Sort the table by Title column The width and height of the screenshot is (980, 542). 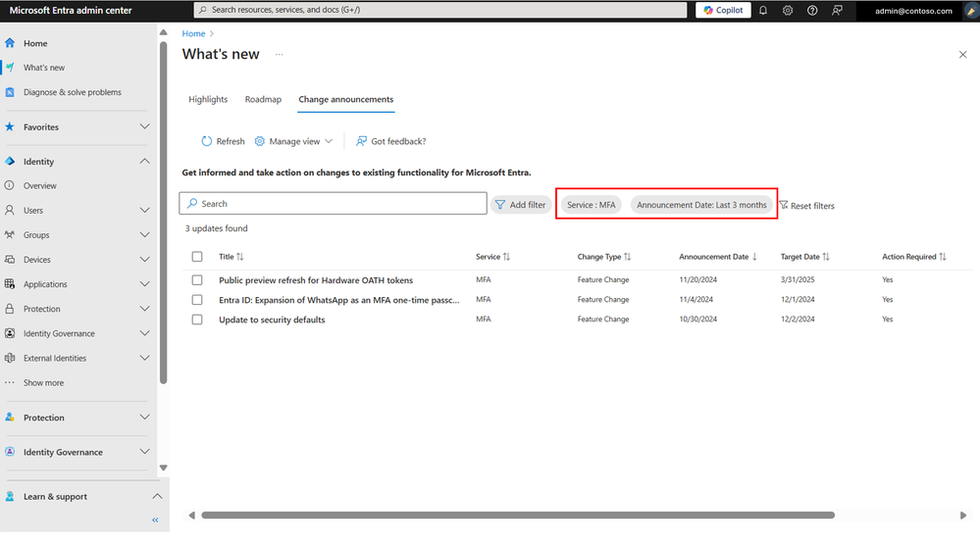coord(232,257)
